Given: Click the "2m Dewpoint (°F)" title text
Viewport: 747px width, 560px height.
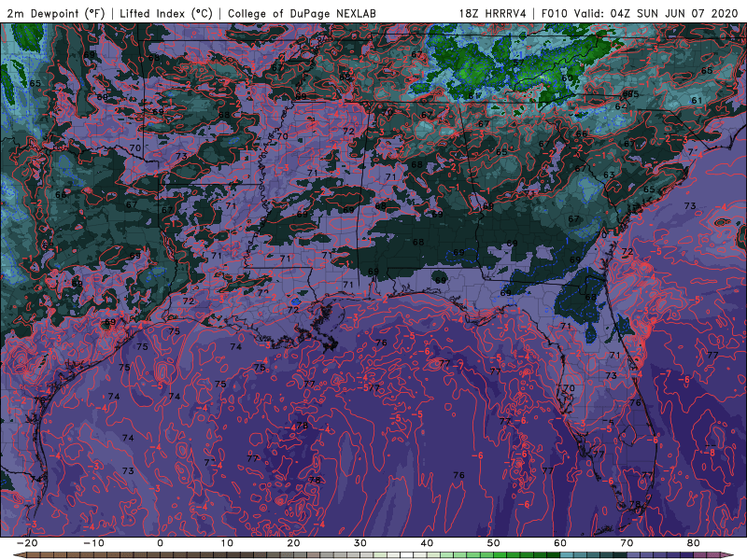Looking at the screenshot, I should (x=55, y=13).
